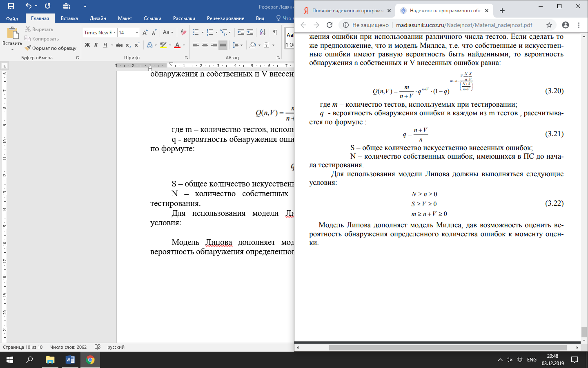Click the Chrome address bar URL
Image resolution: width=588 pixels, height=368 pixels.
(464, 25)
